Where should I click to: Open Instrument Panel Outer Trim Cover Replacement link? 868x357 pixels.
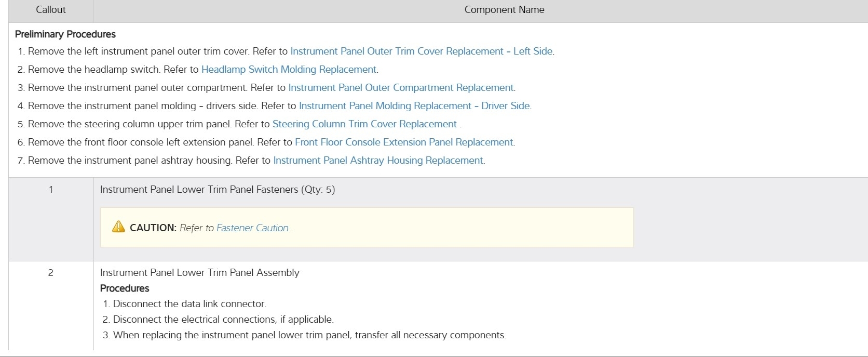click(421, 51)
